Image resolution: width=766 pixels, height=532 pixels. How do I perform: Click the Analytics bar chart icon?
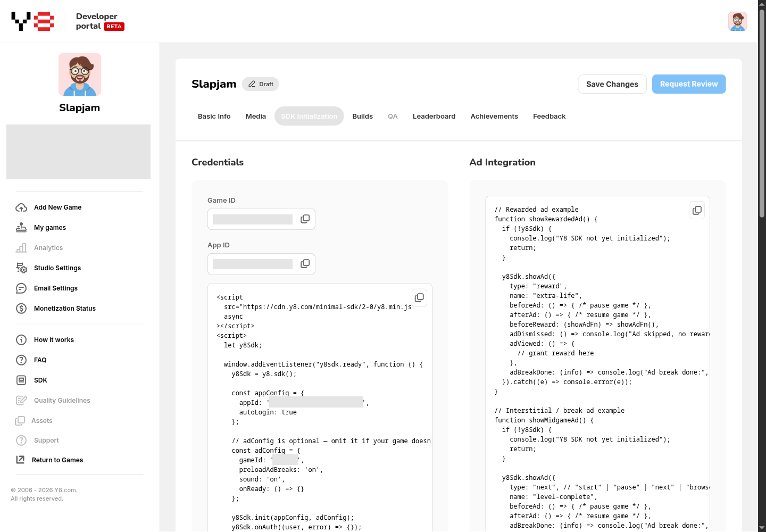point(21,248)
